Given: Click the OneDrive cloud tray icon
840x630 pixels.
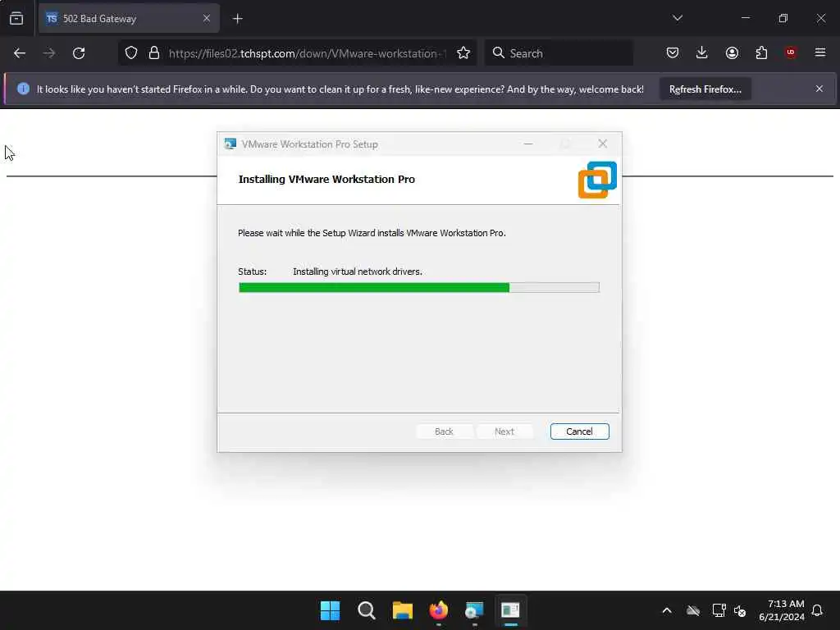Looking at the screenshot, I should [x=693, y=610].
